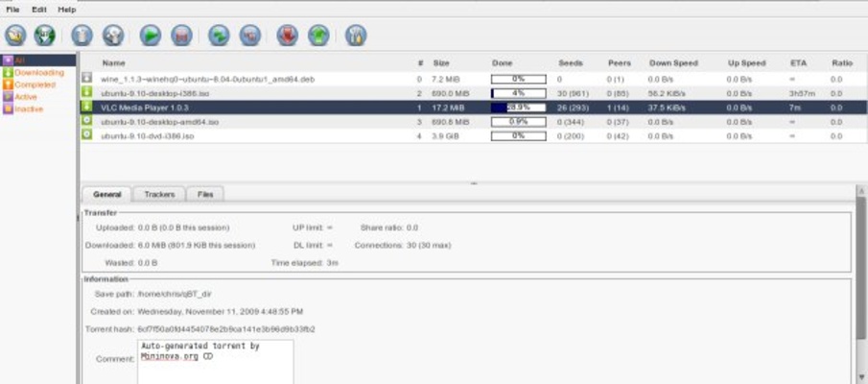Switch to the General tab
868x384 pixels.
[106, 195]
